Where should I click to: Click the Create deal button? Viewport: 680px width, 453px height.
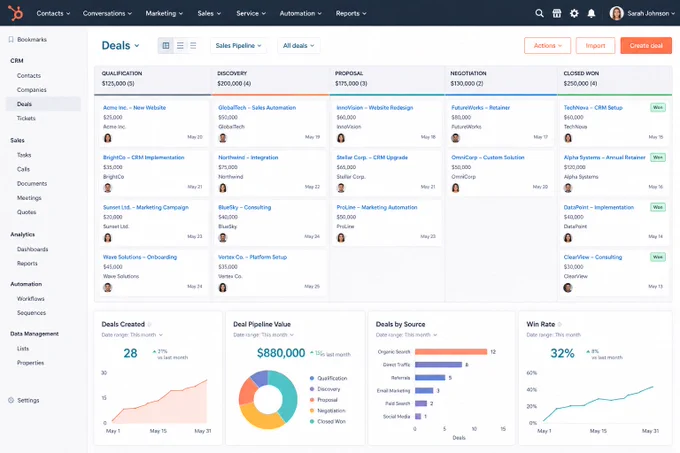click(x=646, y=46)
